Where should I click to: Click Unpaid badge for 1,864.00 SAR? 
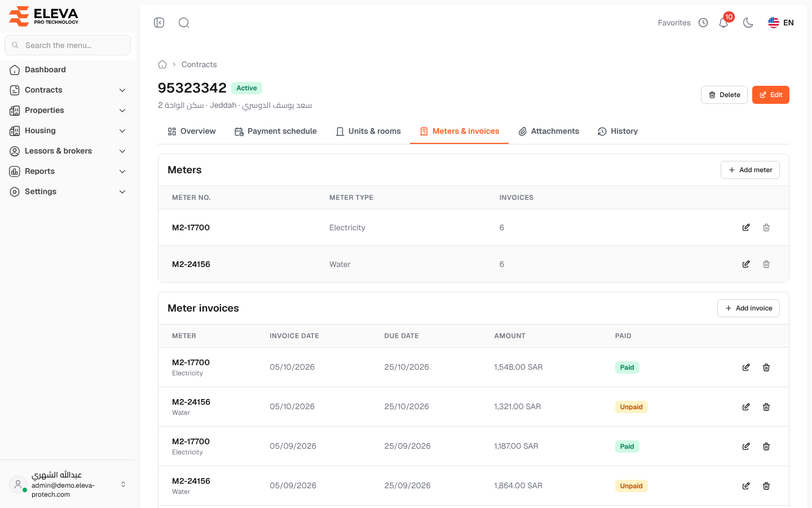(x=631, y=486)
